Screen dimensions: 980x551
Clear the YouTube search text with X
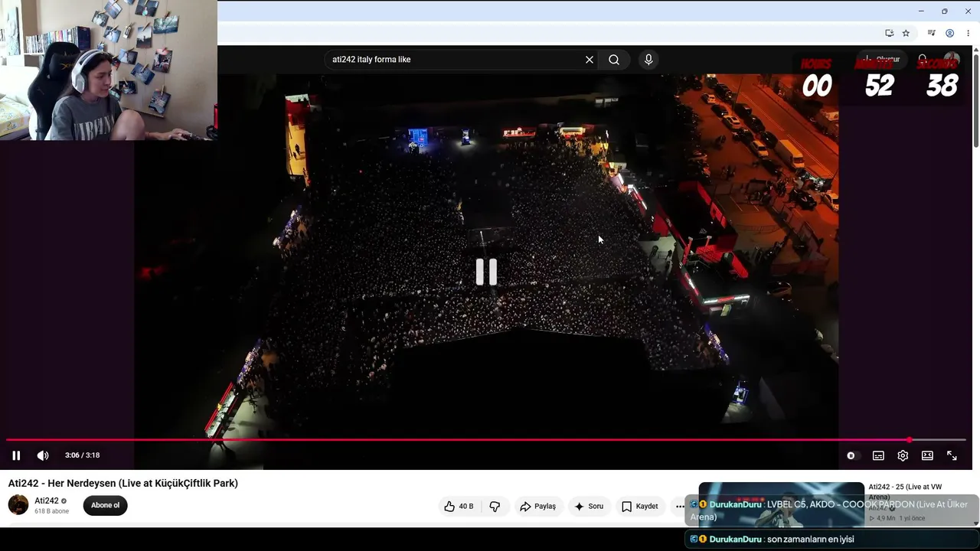click(590, 60)
